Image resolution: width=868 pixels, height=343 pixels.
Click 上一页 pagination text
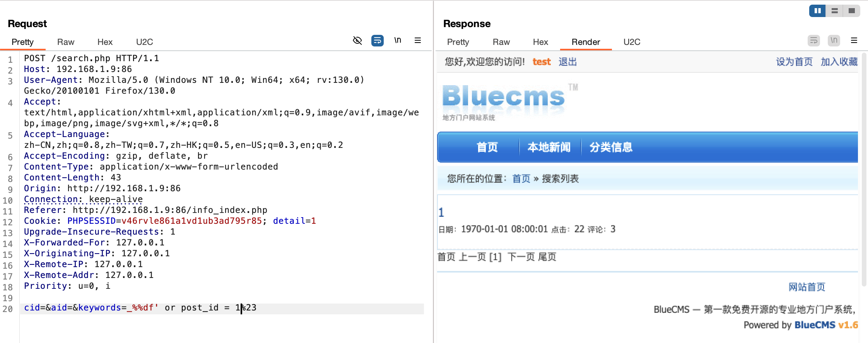[472, 257]
